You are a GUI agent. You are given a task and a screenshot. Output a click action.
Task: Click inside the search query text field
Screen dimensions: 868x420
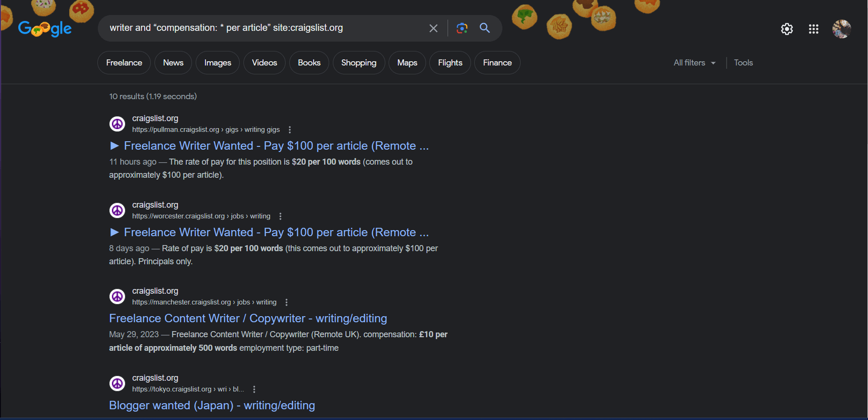point(262,28)
